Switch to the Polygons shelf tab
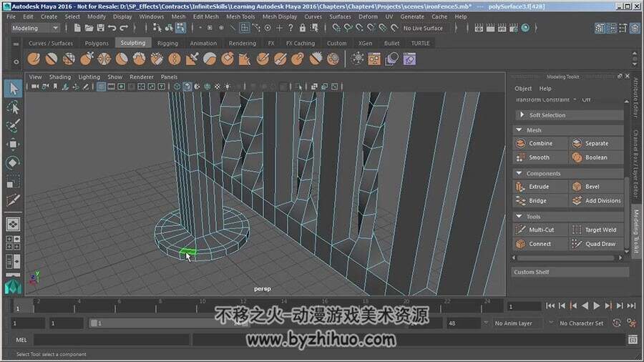 (97, 43)
